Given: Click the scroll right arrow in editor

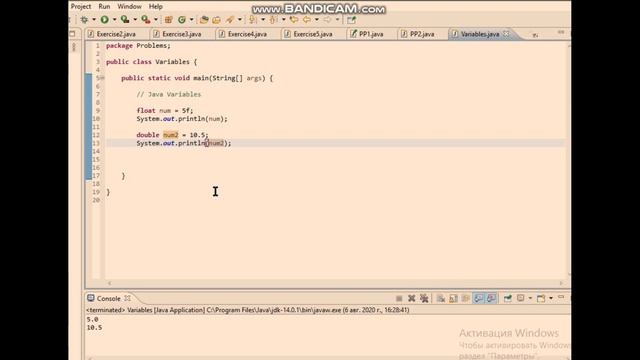Looking at the screenshot, I should (561, 283).
